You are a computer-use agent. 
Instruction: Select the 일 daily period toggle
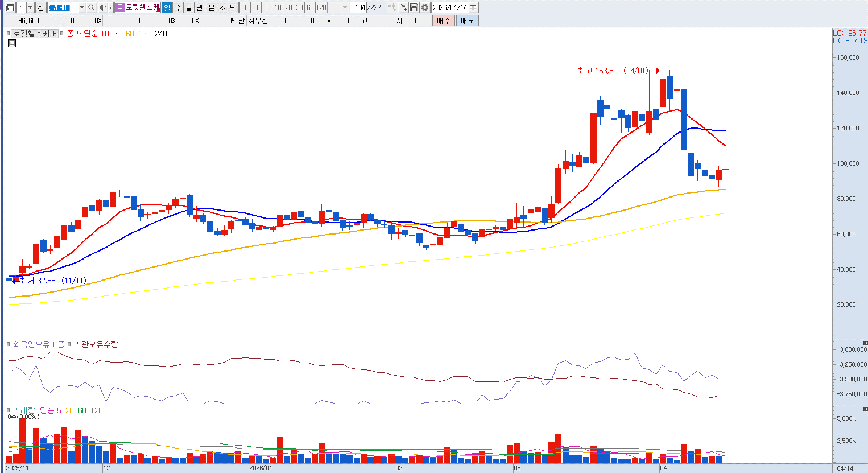pyautogui.click(x=167, y=7)
